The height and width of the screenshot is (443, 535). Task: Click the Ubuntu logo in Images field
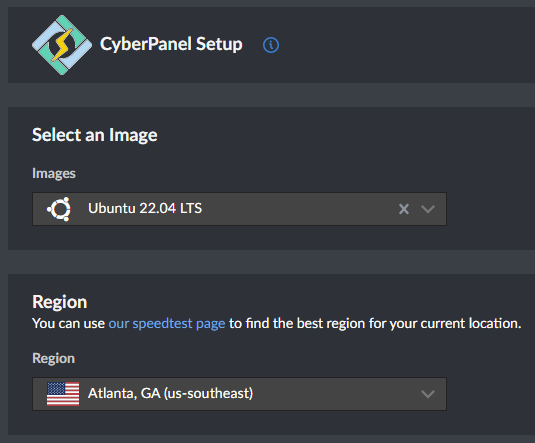[59, 209]
